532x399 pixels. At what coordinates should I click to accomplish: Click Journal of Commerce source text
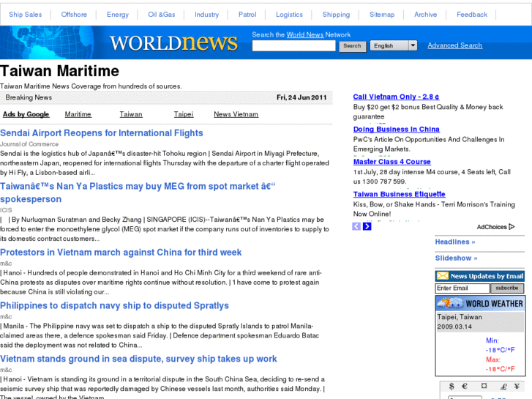point(29,144)
